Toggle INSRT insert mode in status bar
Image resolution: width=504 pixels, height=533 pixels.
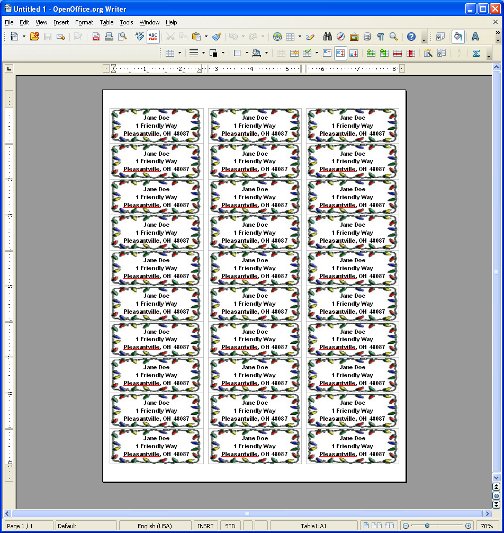point(206,526)
